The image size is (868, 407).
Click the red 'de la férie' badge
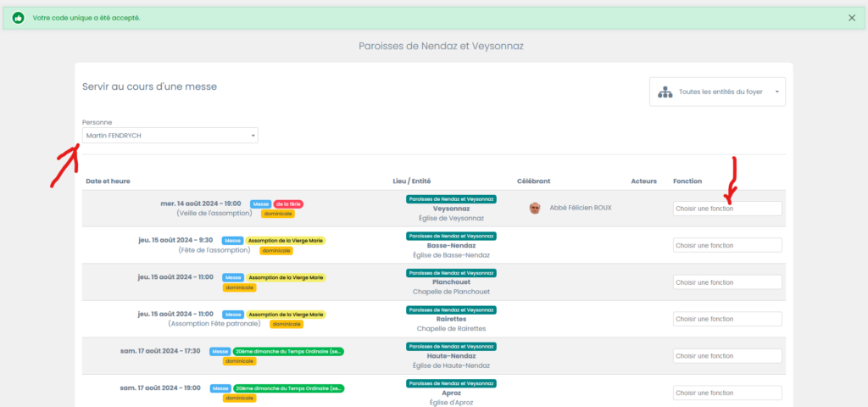[288, 203]
